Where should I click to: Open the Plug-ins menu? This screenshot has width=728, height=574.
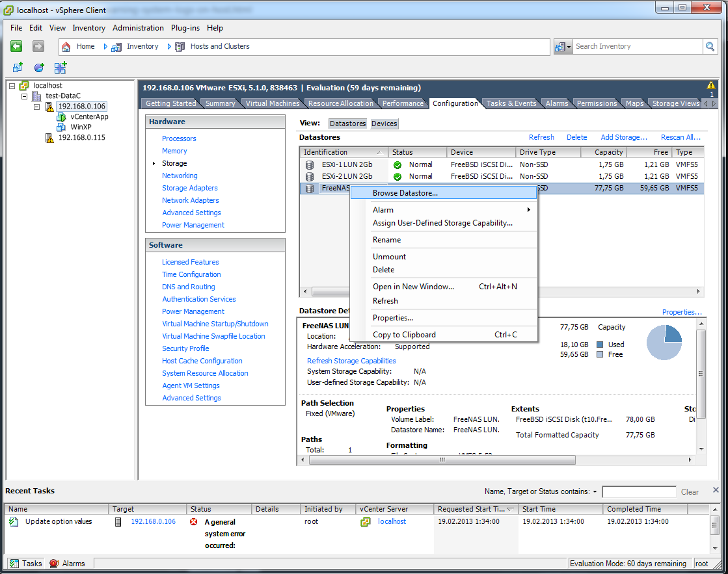[185, 28]
